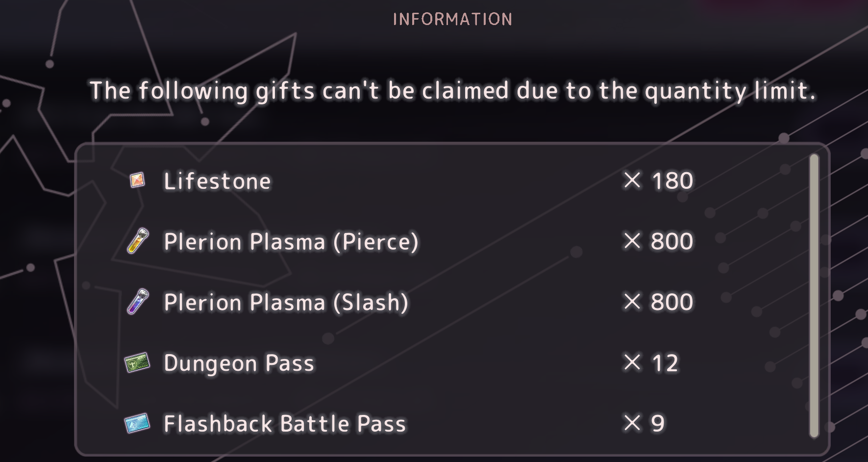Select the yellow Plerion Plasma (Pierce) vial icon
The width and height of the screenshot is (868, 462).
(x=138, y=241)
